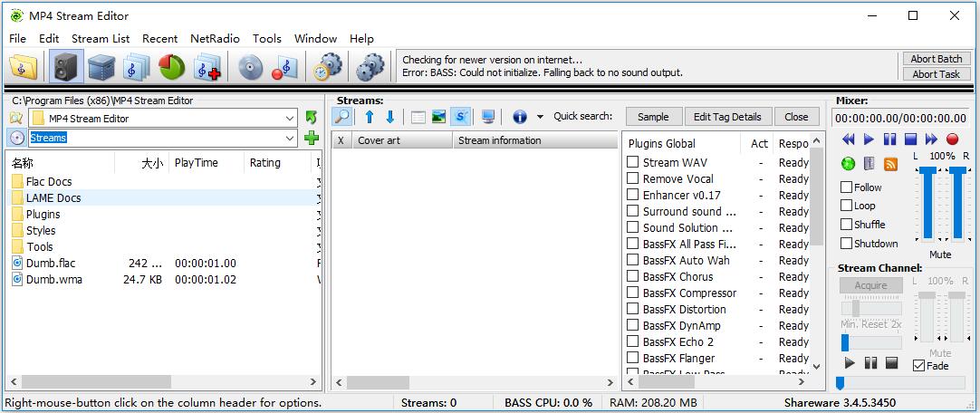The height and width of the screenshot is (413, 980).
Task: Toggle the speaker icon in main toolbar
Action: coord(66,67)
